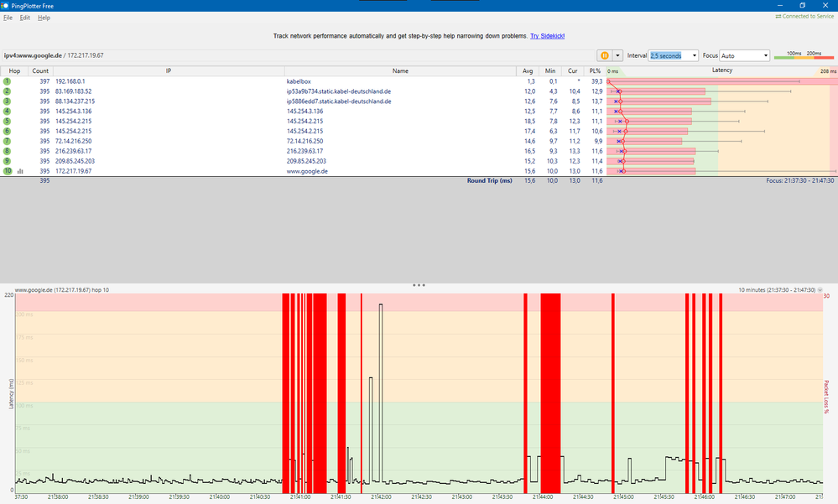The width and height of the screenshot is (838, 504).
Task: Restore down the PingPlotter window
Action: click(802, 5)
